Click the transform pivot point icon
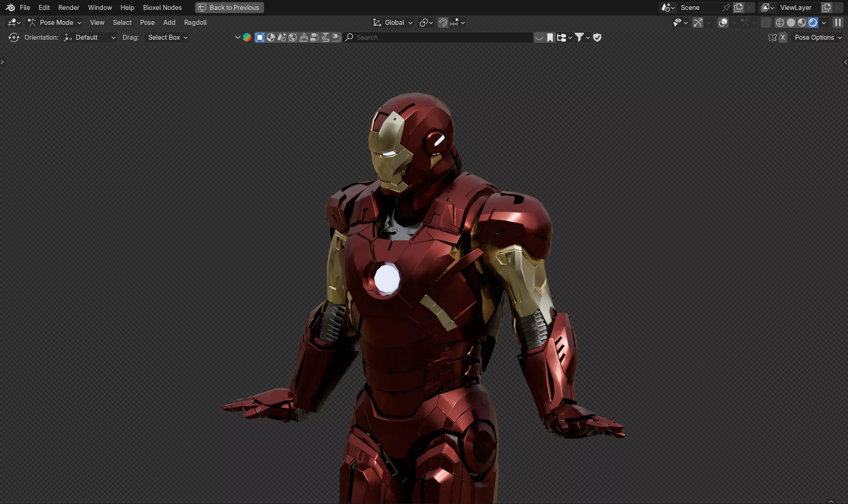 pyautogui.click(x=426, y=23)
